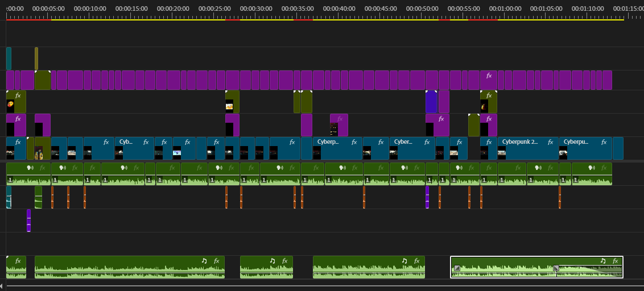This screenshot has height=291, width=644.
Task: Click the timeline scrollbar's left arrow
Action: point(2,286)
